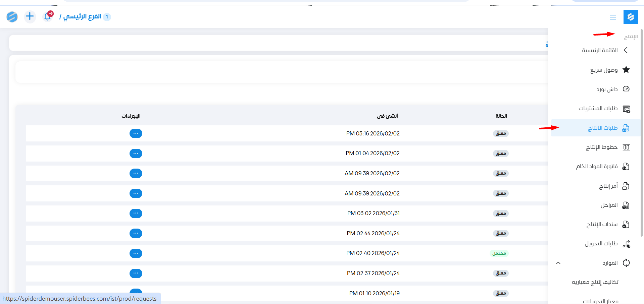Open تكاليف إنتاج معياريه link
The width and height of the screenshot is (644, 304).
(595, 282)
